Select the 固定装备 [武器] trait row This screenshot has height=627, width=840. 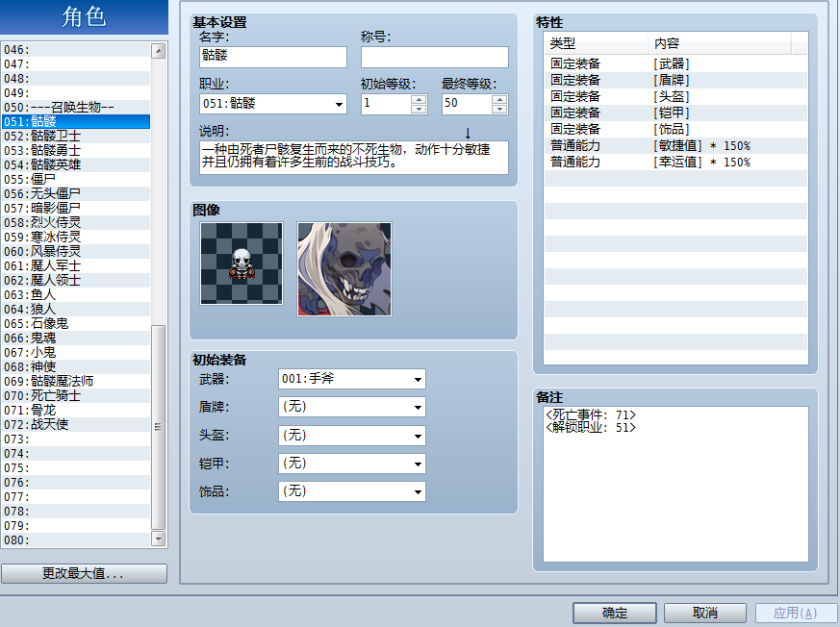(x=675, y=63)
